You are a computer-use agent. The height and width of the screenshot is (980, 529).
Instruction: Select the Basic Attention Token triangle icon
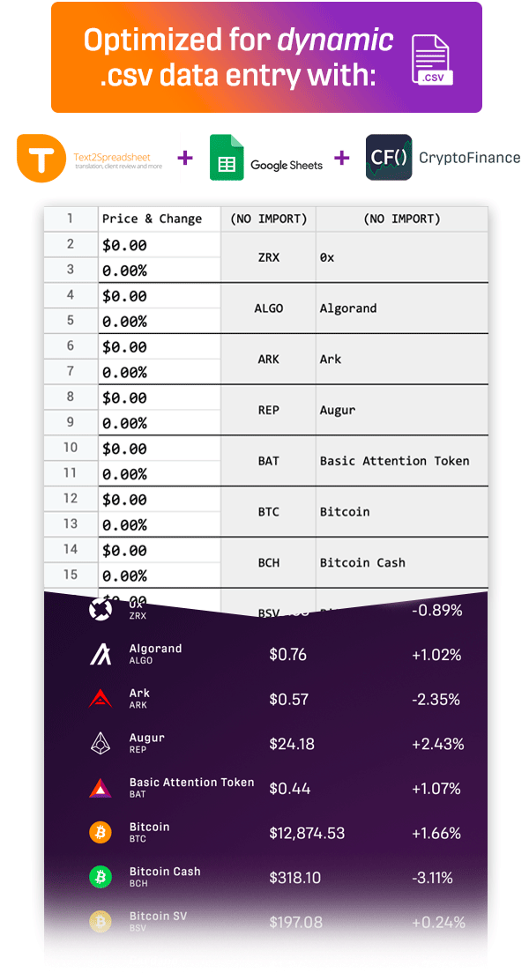coord(100,788)
